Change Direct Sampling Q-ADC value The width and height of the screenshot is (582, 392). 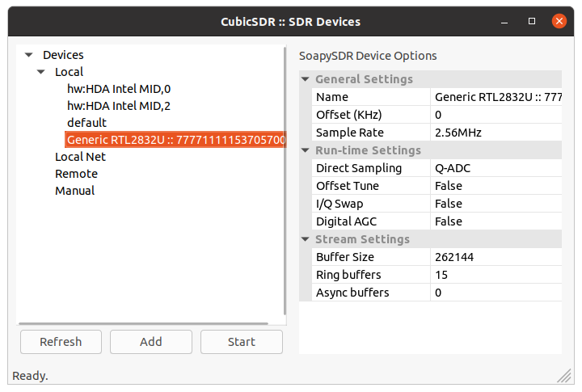coord(496,168)
